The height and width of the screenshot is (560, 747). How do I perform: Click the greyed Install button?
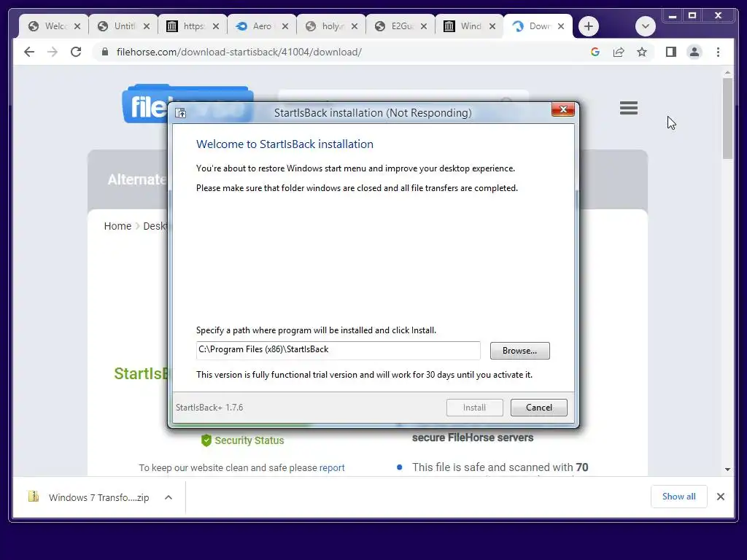click(474, 408)
